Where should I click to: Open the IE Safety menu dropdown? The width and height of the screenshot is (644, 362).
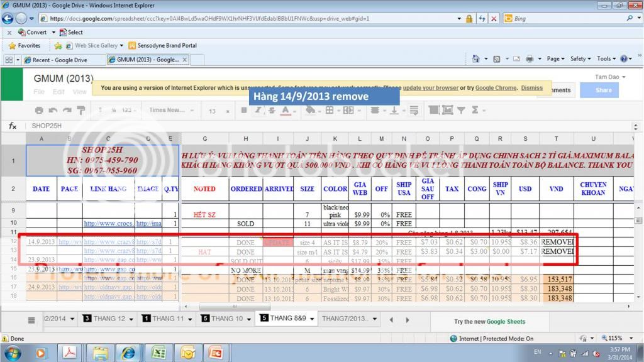pyautogui.click(x=580, y=58)
